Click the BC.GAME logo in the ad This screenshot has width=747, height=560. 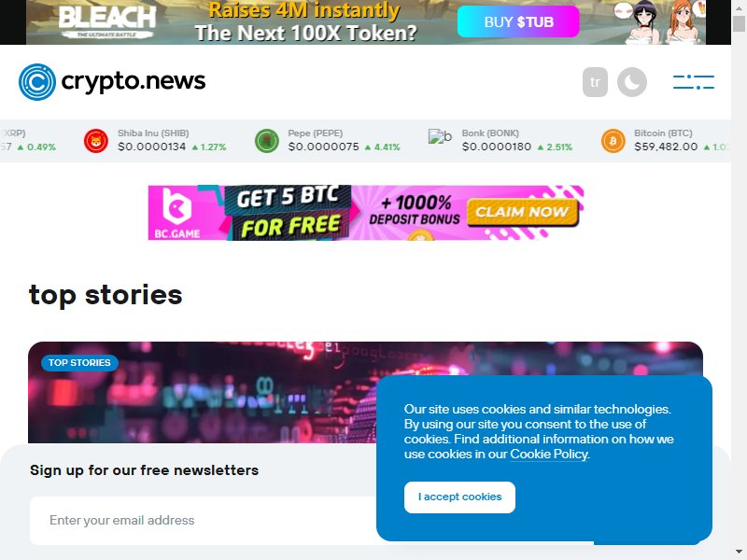(176, 213)
